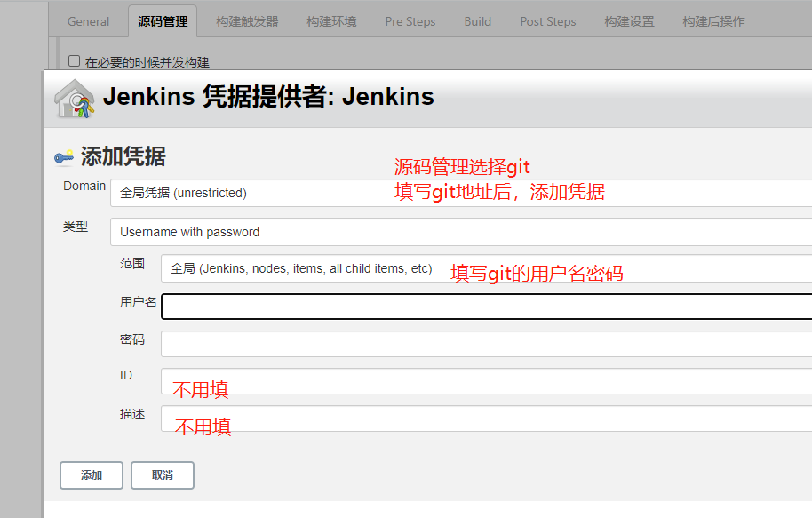This screenshot has height=518, width=812.
Task: Open the Domain dropdown showing 全局凭据
Action: [x=461, y=193]
